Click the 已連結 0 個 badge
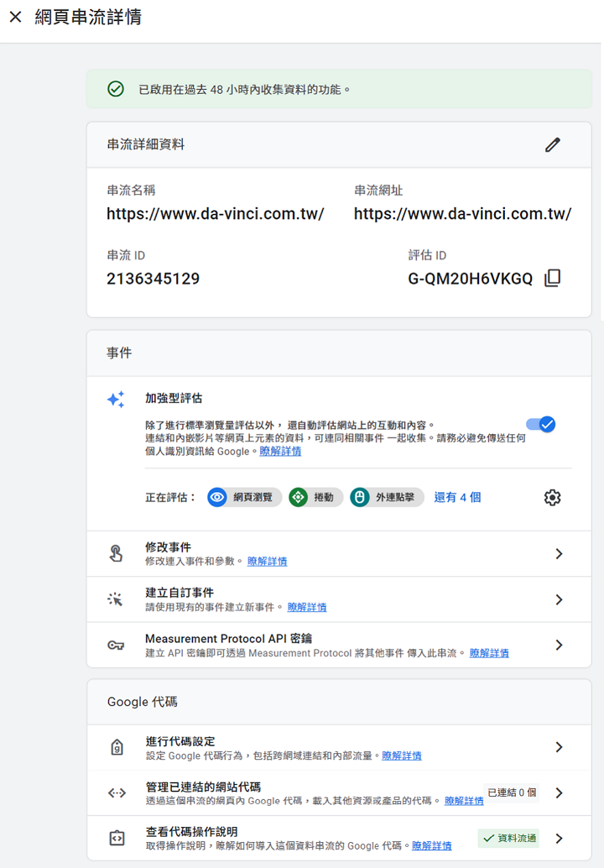Viewport: 604px width, 868px height. coord(512,792)
